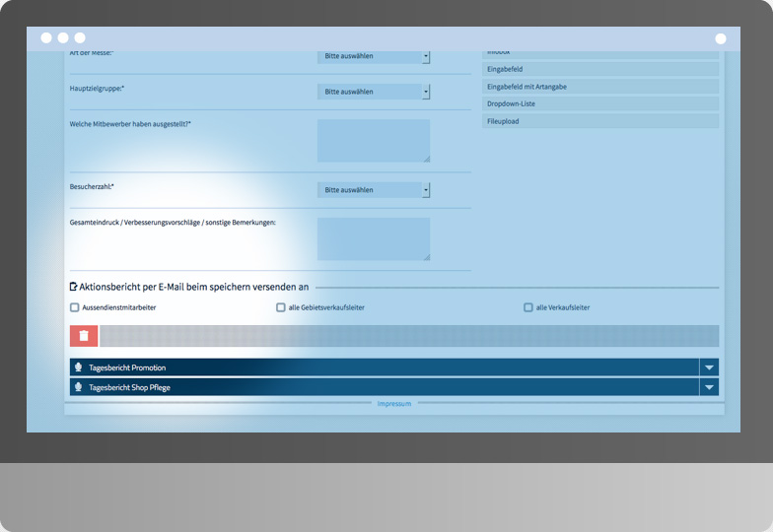Check the Aussendienstmitarbeiter checkbox

(75, 307)
